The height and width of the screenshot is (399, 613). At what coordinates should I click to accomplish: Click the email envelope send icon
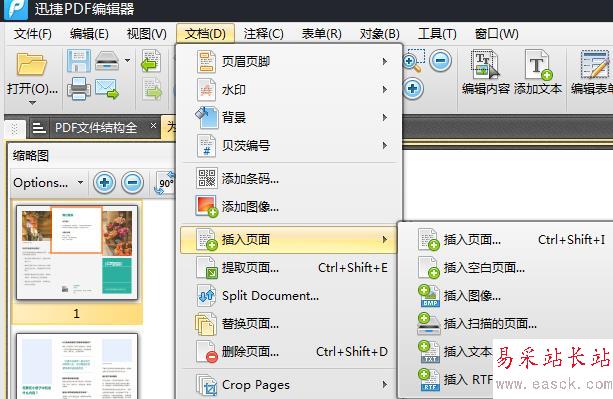click(107, 89)
